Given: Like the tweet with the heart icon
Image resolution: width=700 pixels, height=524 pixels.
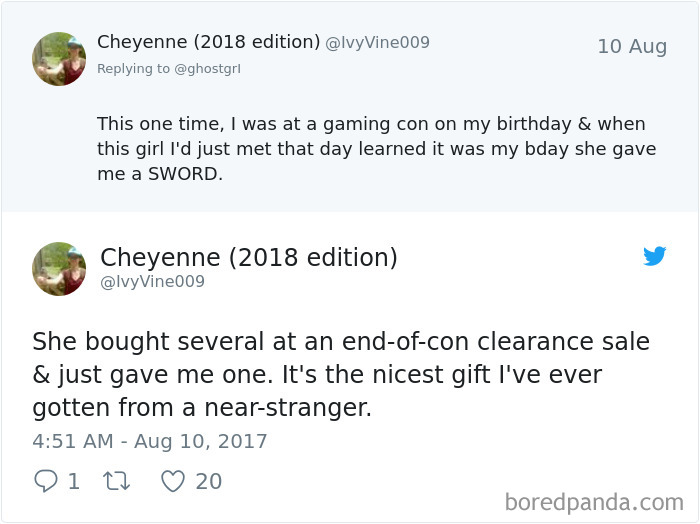Looking at the screenshot, I should pos(173,481).
